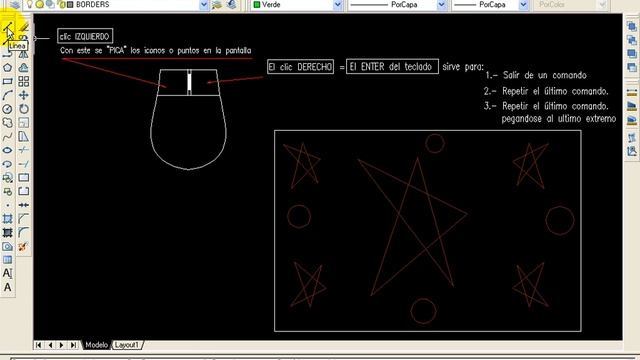Click Make Object's Layer Current icon

[x=217, y=4]
